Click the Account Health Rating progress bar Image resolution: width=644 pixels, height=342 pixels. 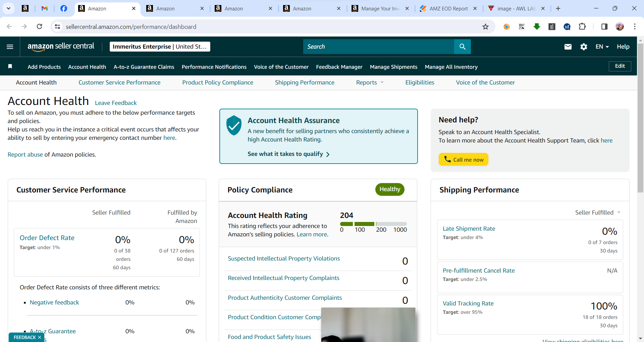[x=373, y=224]
